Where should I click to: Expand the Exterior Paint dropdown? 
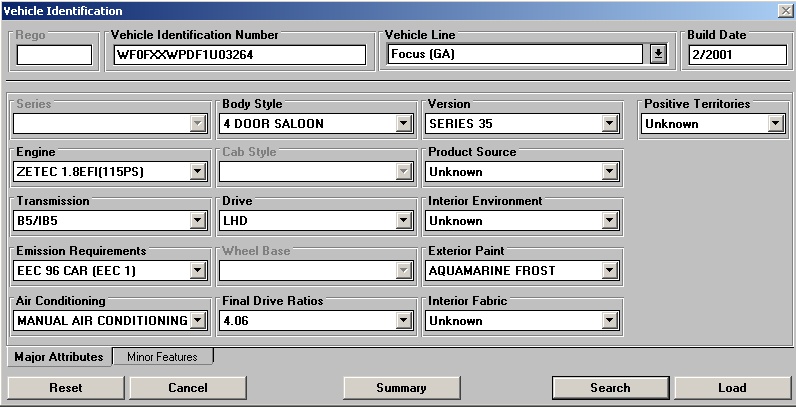pyautogui.click(x=610, y=270)
